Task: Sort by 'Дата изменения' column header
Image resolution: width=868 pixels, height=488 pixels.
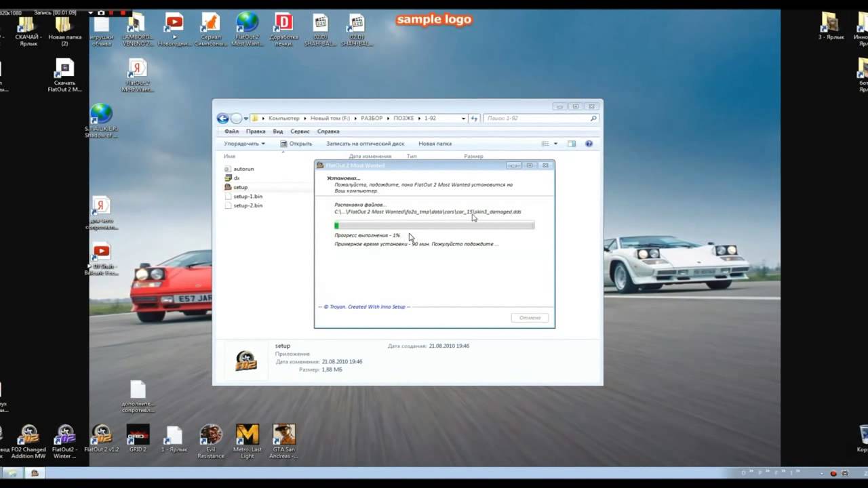Action: (x=370, y=156)
